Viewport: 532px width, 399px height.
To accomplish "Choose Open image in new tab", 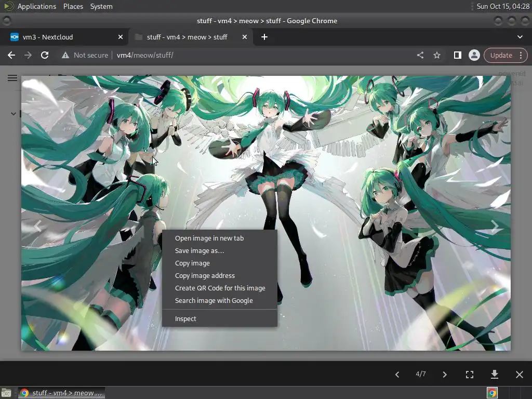I will [220, 238].
